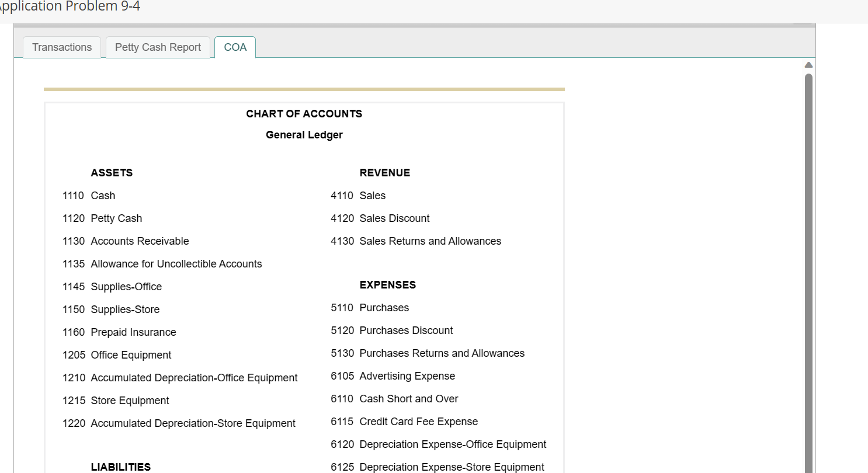Click the 1130 Accounts Receivable account

click(x=126, y=241)
